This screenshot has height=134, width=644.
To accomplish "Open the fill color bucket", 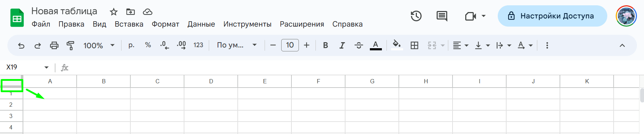I will click(397, 45).
